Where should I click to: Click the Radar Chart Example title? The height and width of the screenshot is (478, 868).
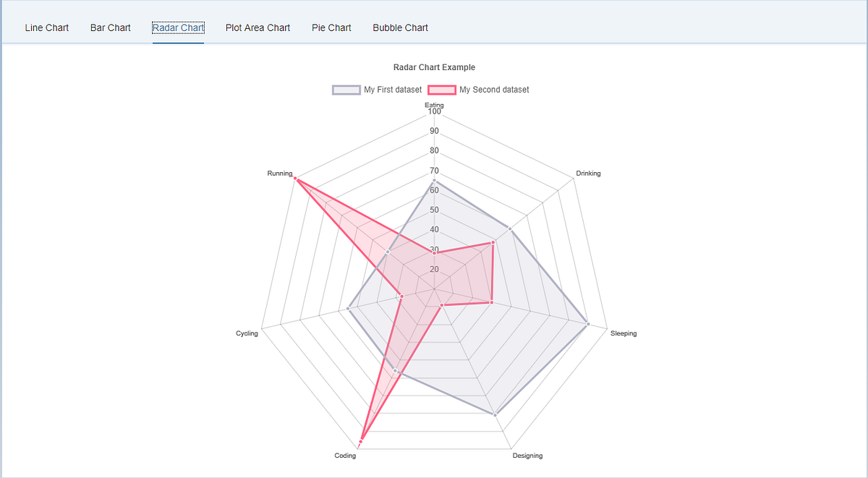[x=434, y=67]
